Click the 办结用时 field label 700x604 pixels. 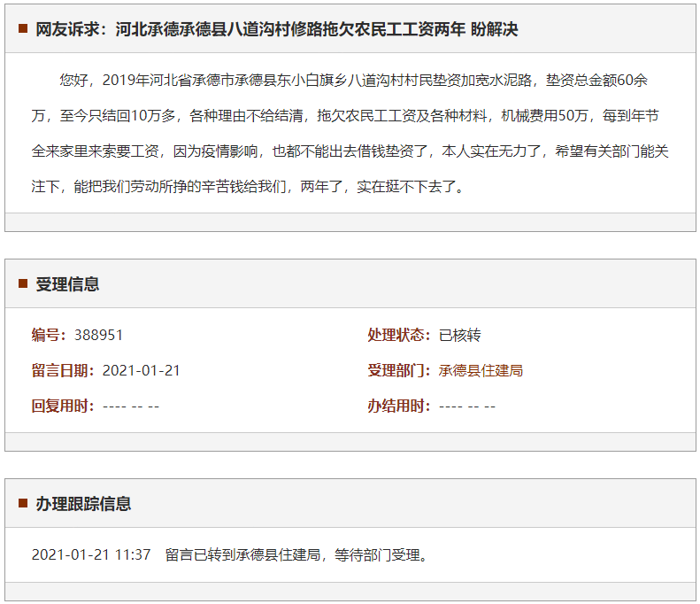tap(400, 406)
